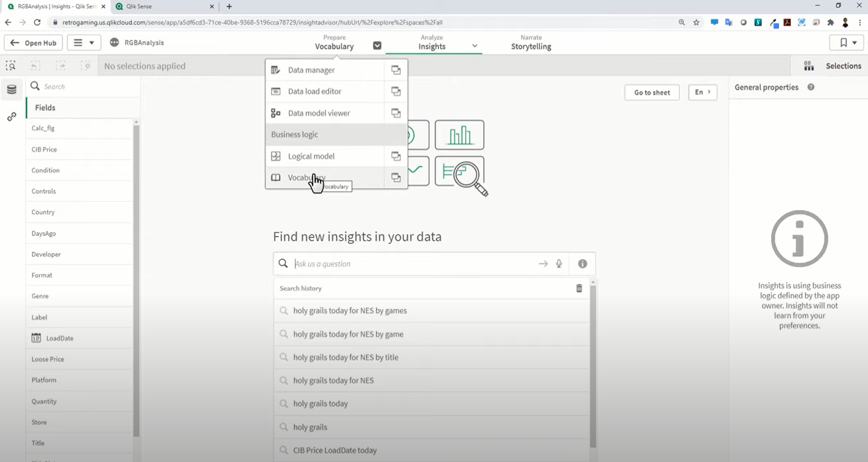Screen dimensions: 868x462
Task: Select the Country field
Action: click(x=79, y=212)
